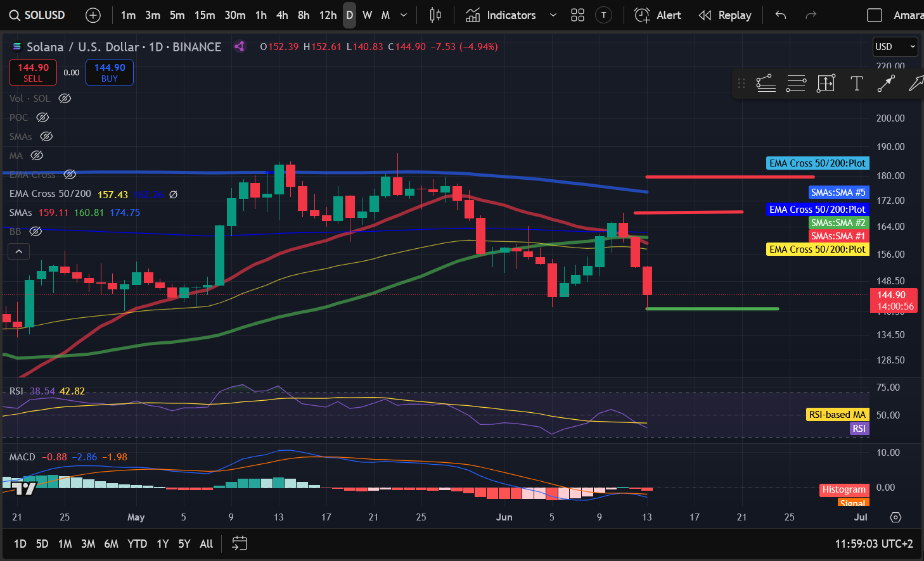The image size is (924, 561).
Task: Switch to the Weekly W timeframe
Action: tap(368, 15)
